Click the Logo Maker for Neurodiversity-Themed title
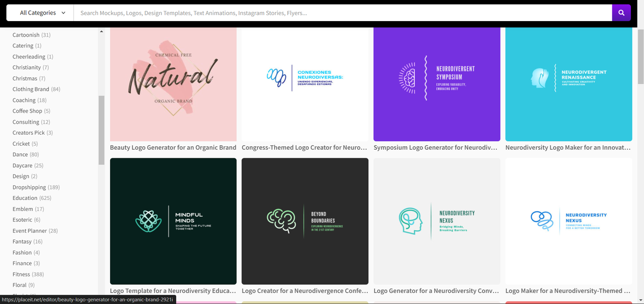The width and height of the screenshot is (644, 304). 568,291
